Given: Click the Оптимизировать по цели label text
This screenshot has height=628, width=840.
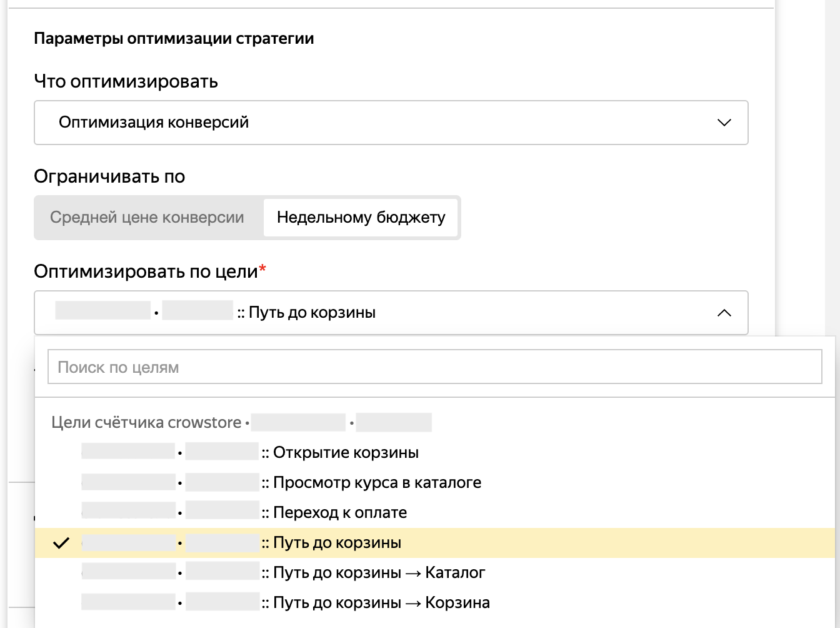Looking at the screenshot, I should [146, 271].
